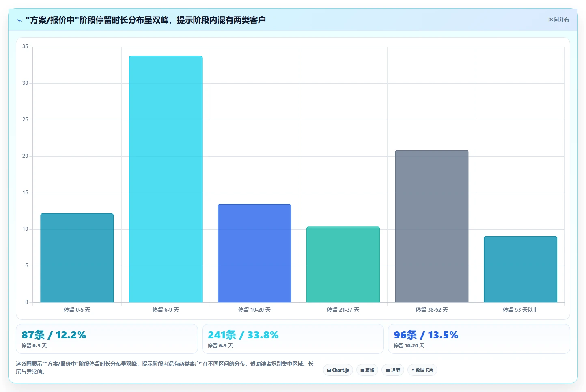Click the y-axis value 20
Screen dimensions: 586x392
tap(25, 156)
